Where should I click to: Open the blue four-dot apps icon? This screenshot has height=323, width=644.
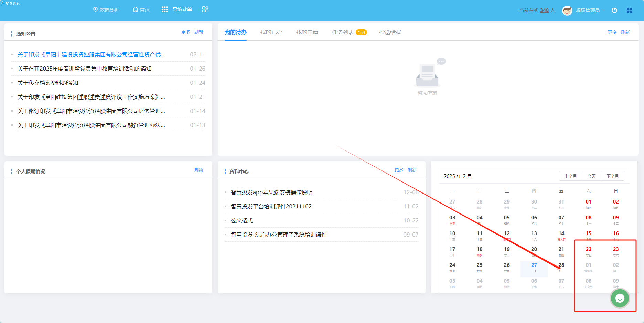point(630,10)
